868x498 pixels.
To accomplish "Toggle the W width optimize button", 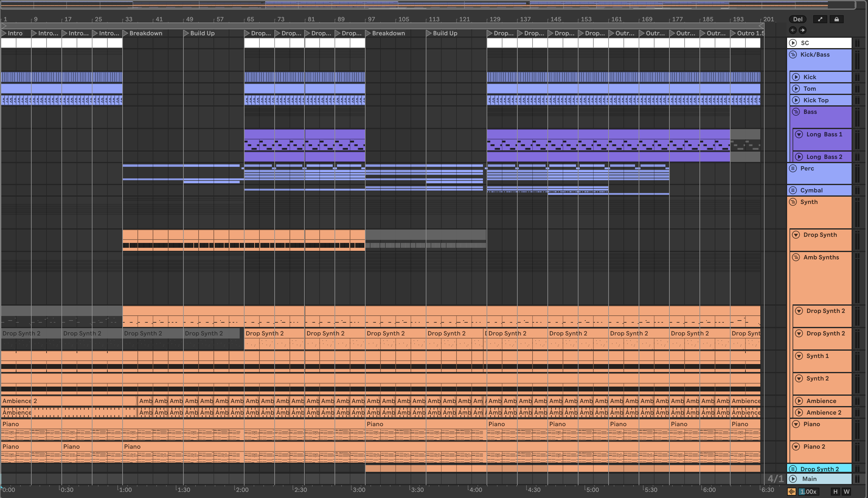I will (x=846, y=492).
